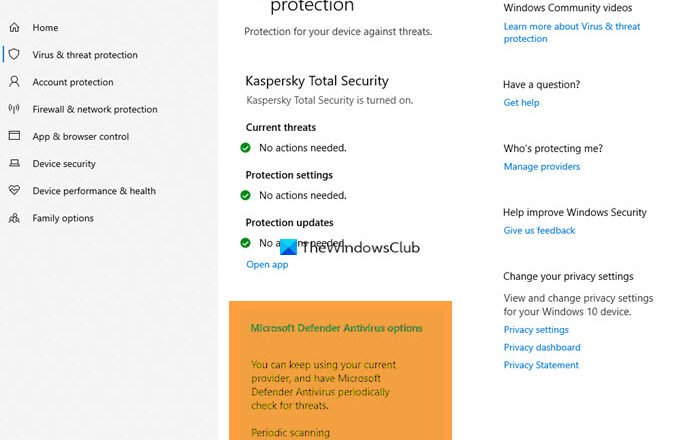Click the Device performance & health heart icon
Viewport: 700px width, 440px height.
(x=14, y=190)
